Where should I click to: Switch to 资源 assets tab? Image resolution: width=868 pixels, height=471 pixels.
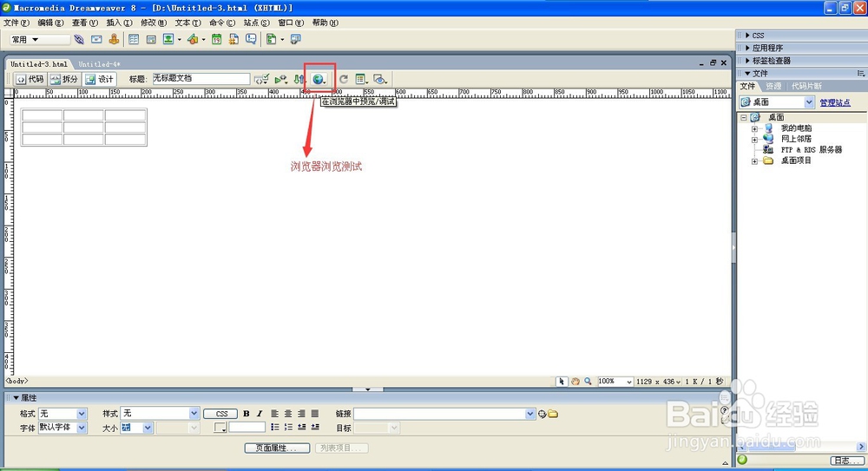(x=773, y=87)
